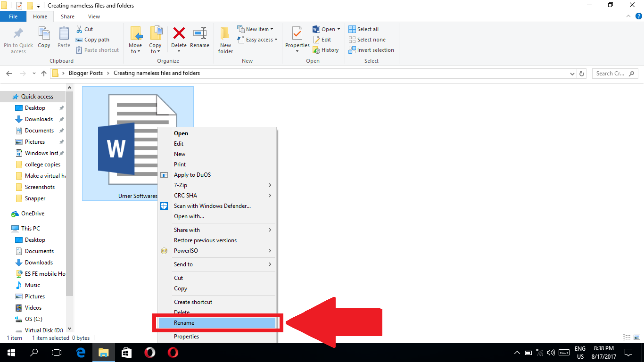Switch to large icons view toggle
The image size is (644, 362).
pyautogui.click(x=636, y=337)
